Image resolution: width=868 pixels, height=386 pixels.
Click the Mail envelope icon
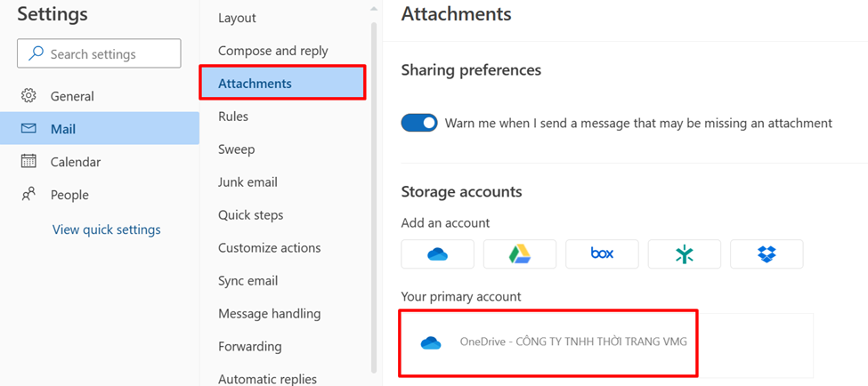point(28,128)
